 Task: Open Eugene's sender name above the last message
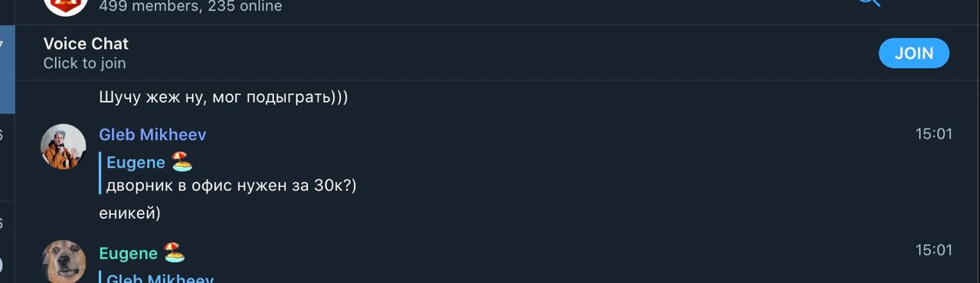click(x=128, y=253)
